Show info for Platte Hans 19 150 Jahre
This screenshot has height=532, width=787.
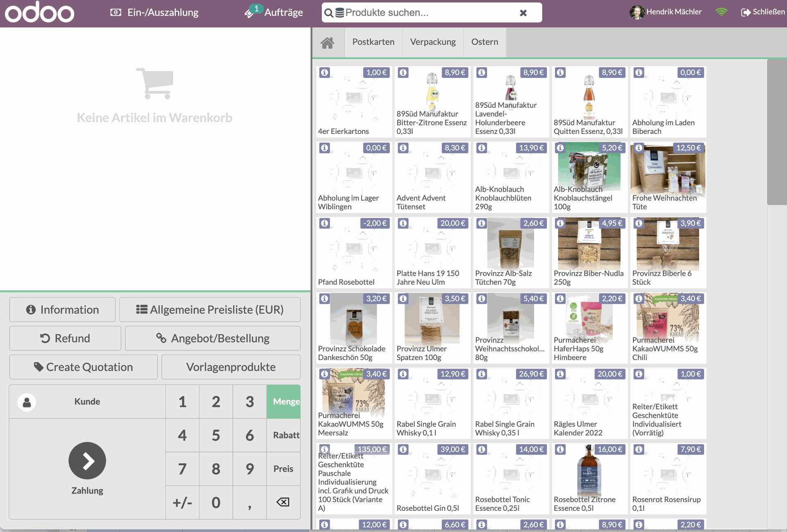pos(403,223)
